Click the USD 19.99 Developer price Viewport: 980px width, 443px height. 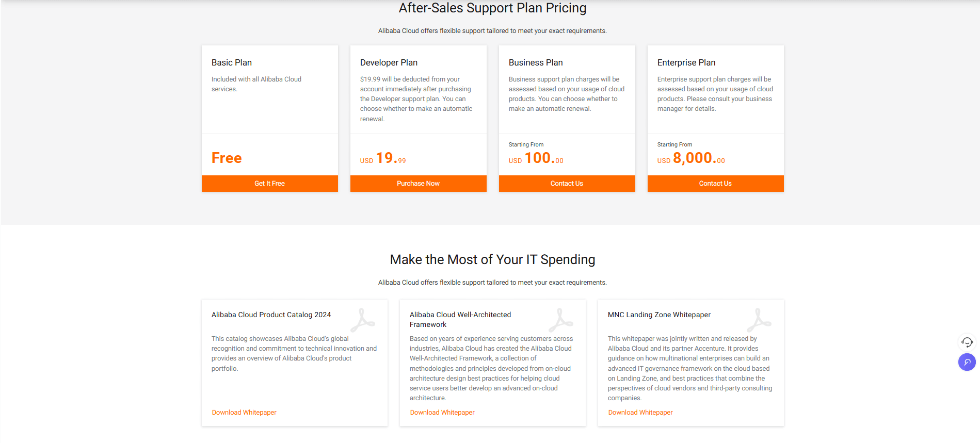[x=383, y=158]
